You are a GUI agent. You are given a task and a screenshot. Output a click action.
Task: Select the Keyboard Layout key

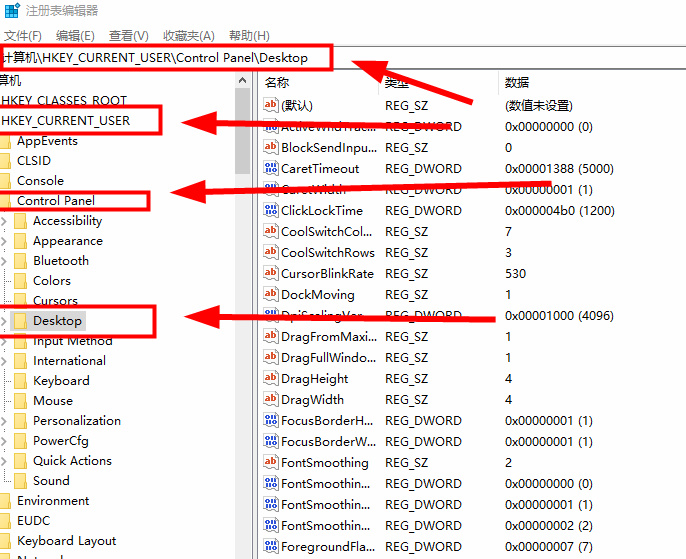(x=66, y=541)
